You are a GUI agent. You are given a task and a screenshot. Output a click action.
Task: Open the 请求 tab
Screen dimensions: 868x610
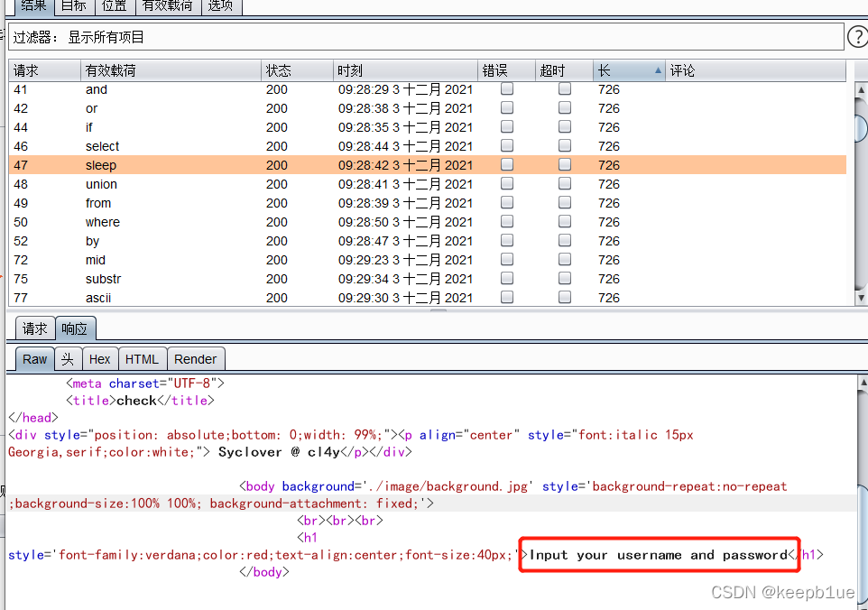(35, 328)
